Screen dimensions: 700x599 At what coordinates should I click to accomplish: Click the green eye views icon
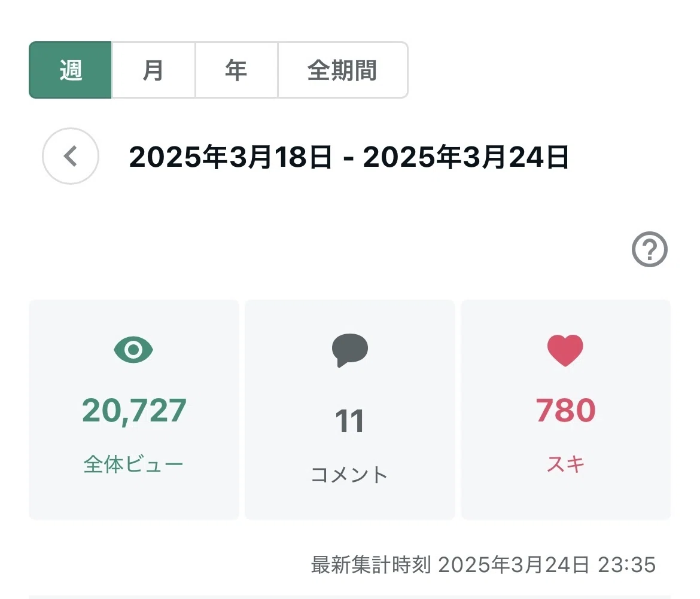133,350
